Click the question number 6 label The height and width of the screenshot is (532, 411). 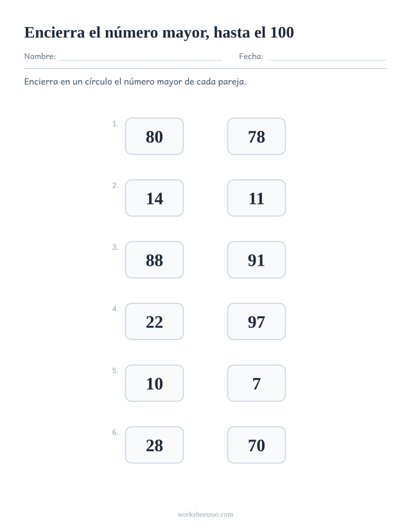116,433
